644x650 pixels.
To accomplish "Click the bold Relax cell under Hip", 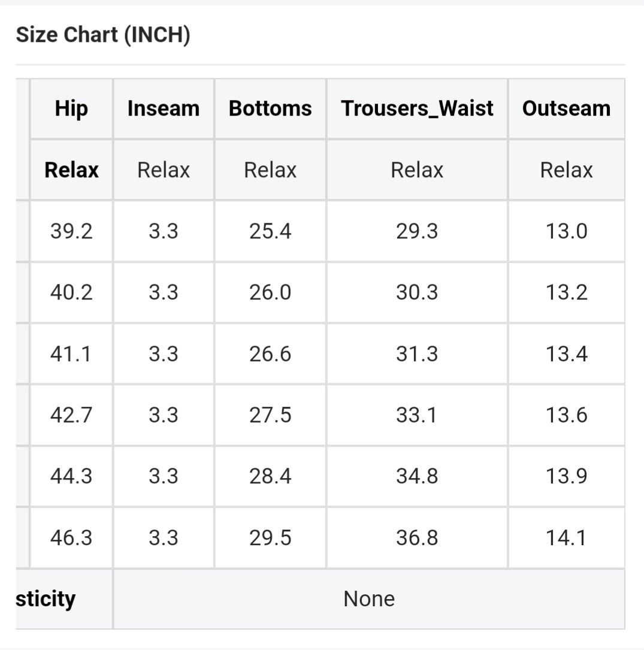I will (x=71, y=170).
